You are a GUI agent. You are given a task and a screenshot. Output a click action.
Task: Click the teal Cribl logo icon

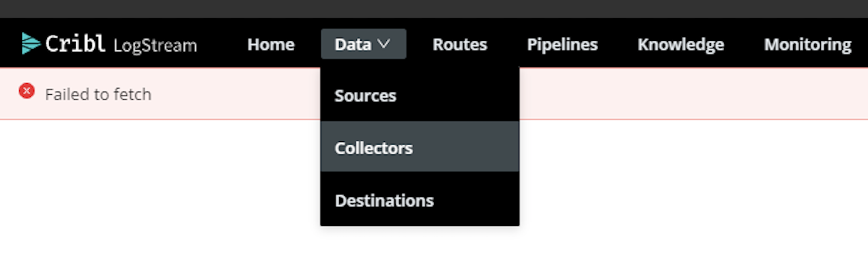tap(31, 44)
